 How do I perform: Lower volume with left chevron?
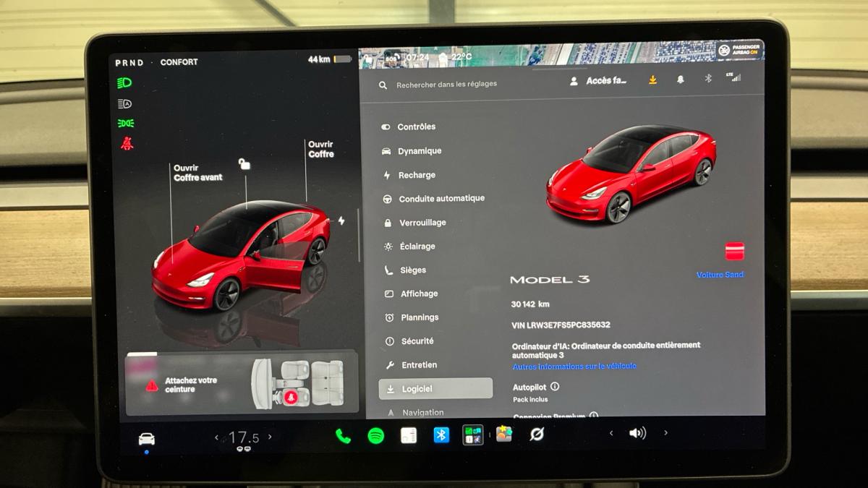pos(610,433)
